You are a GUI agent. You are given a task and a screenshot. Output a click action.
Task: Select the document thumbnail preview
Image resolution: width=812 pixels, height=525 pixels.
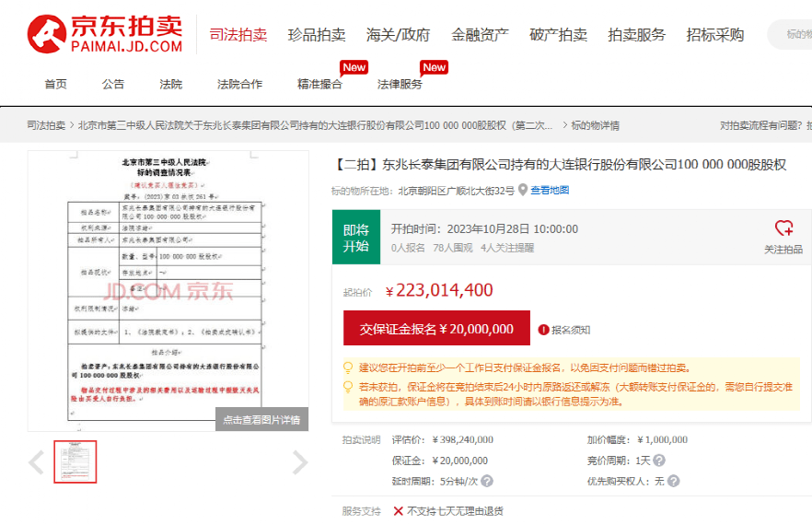click(x=75, y=461)
